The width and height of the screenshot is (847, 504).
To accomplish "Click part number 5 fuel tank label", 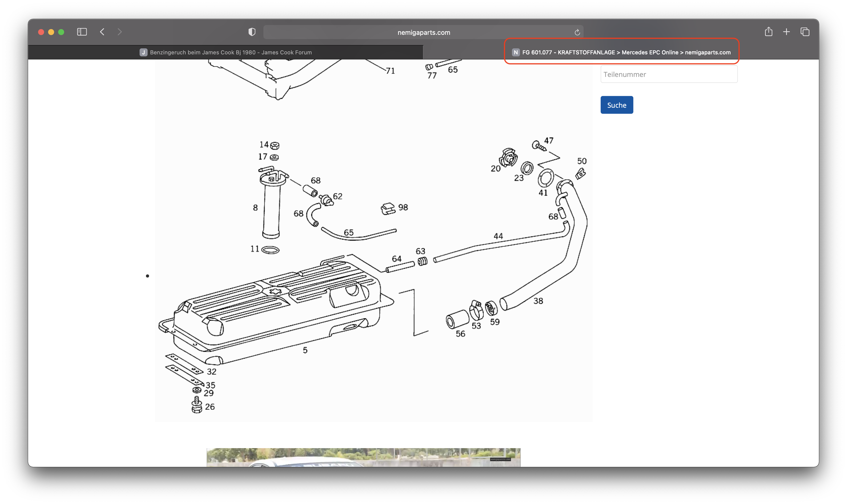I will pyautogui.click(x=305, y=350).
